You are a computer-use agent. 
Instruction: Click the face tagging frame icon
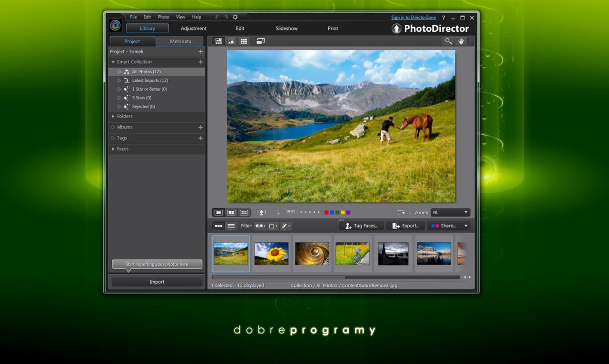coord(261,213)
